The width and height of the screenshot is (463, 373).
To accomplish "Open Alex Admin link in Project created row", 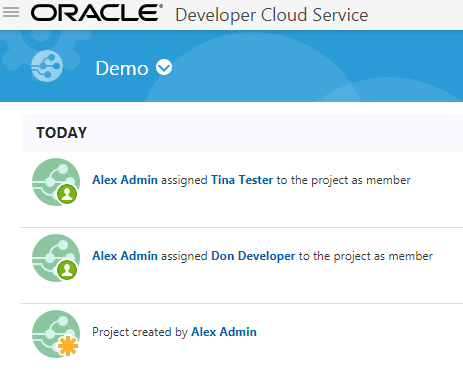I will (224, 332).
